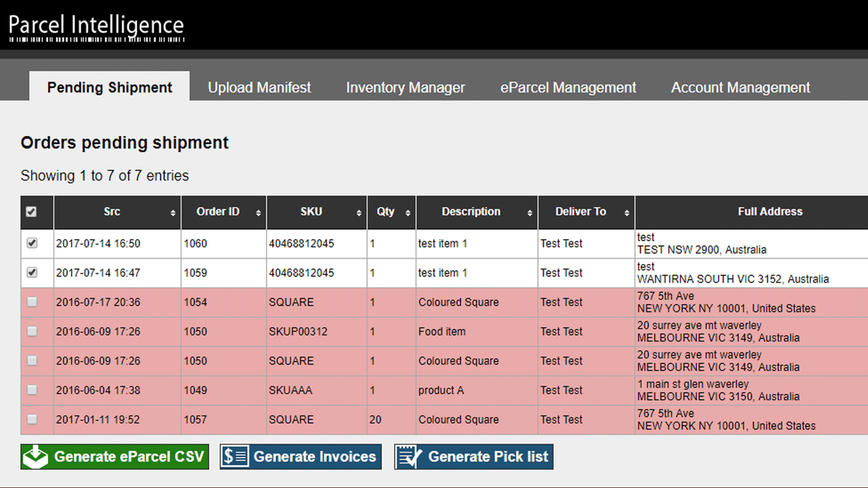Click the Generate eParcel CSV button label
This screenshot has width=868, height=488.
click(129, 457)
